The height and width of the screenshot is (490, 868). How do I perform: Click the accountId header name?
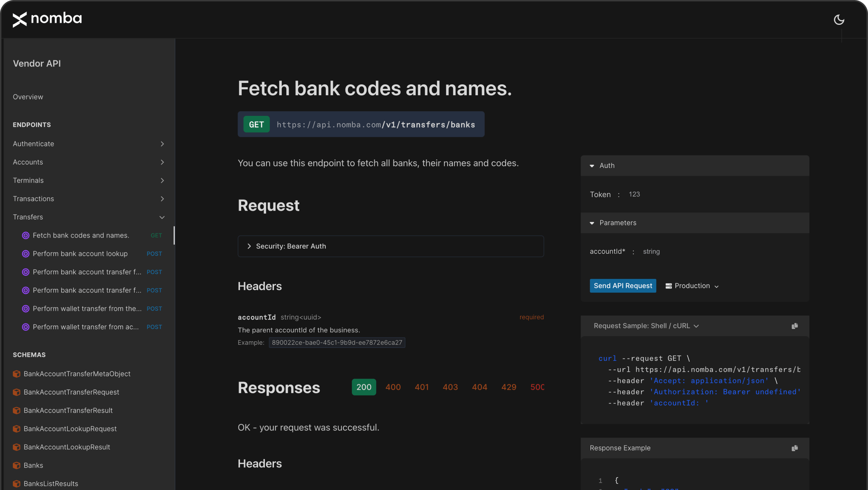[x=257, y=317]
